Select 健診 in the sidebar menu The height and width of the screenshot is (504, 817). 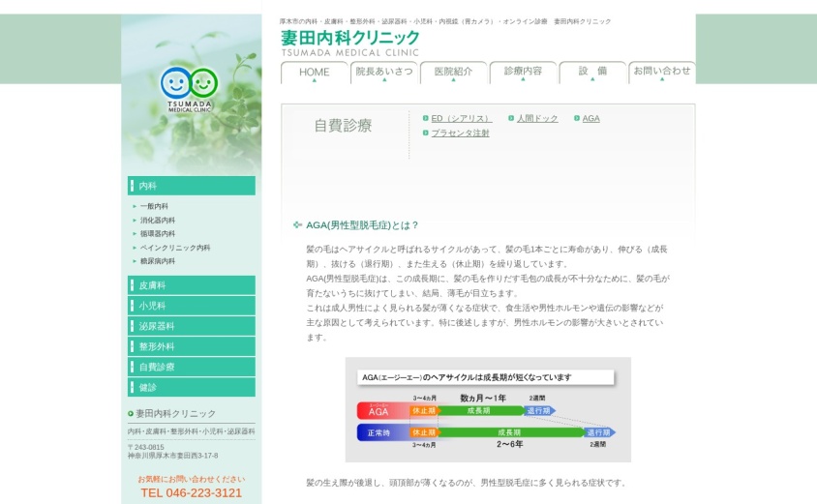tap(192, 387)
